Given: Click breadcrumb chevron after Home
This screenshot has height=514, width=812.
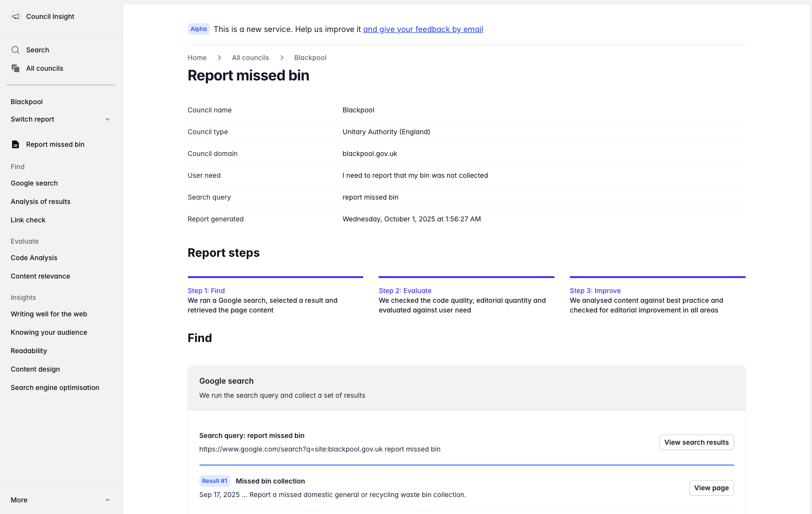Looking at the screenshot, I should click(x=219, y=58).
